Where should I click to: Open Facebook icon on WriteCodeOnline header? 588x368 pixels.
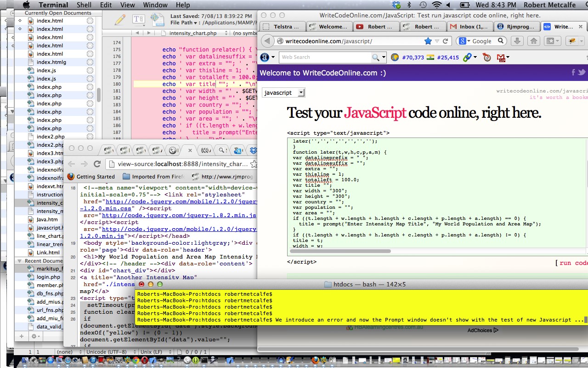coord(573,72)
